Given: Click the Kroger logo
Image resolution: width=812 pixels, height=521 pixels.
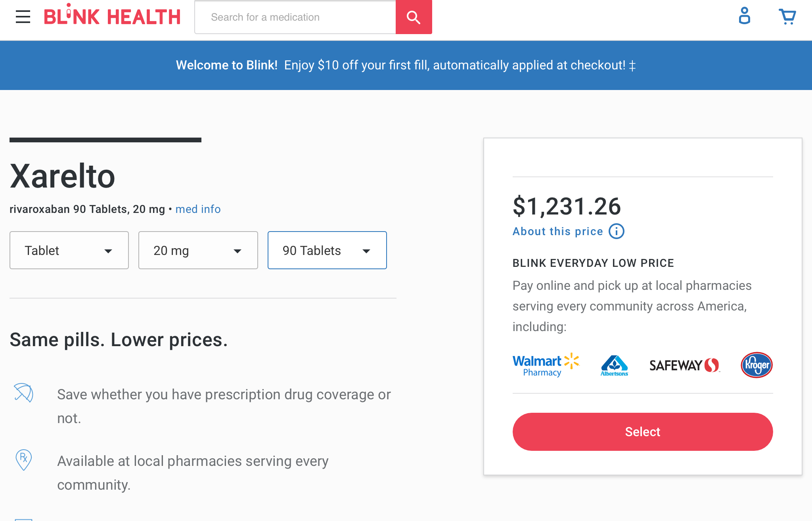Looking at the screenshot, I should click(x=756, y=365).
